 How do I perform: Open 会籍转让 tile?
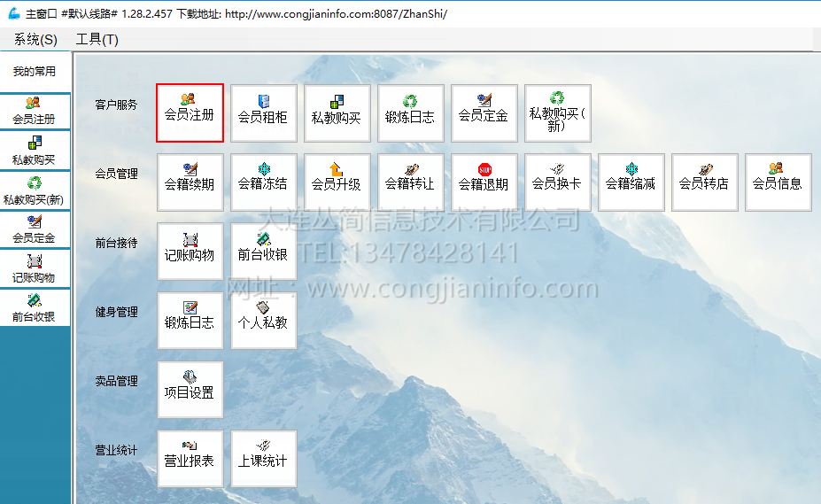[411, 182]
